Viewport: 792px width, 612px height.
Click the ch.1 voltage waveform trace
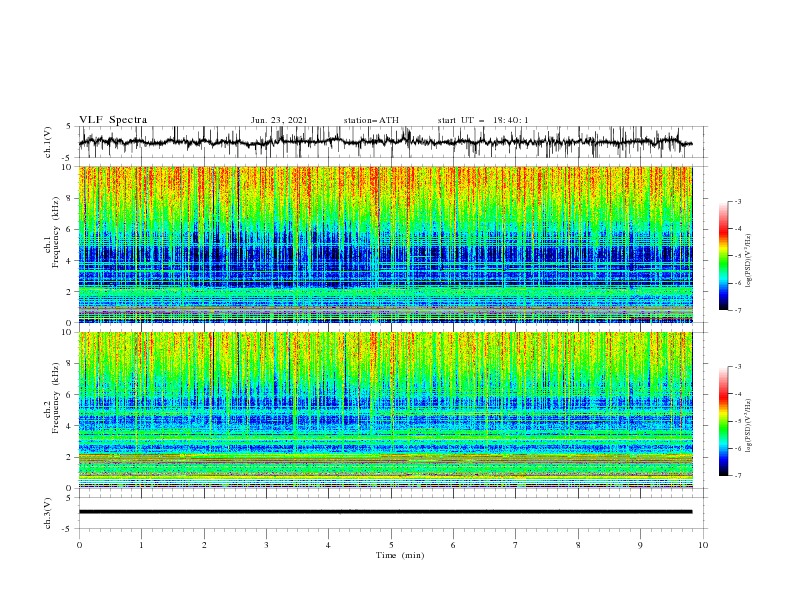(x=385, y=142)
